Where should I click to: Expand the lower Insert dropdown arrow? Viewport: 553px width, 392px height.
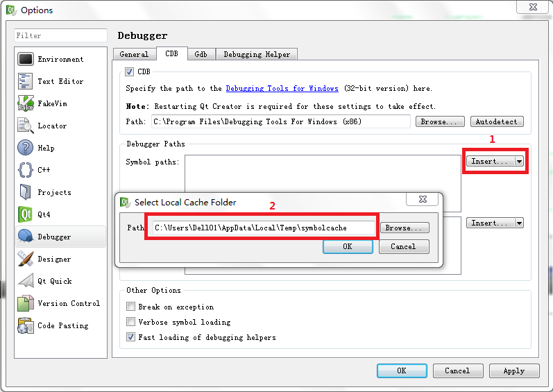pyautogui.click(x=519, y=223)
